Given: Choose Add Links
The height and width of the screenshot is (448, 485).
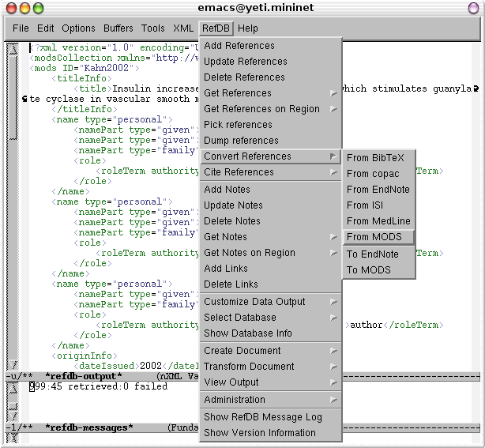Looking at the screenshot, I should click(271, 268).
